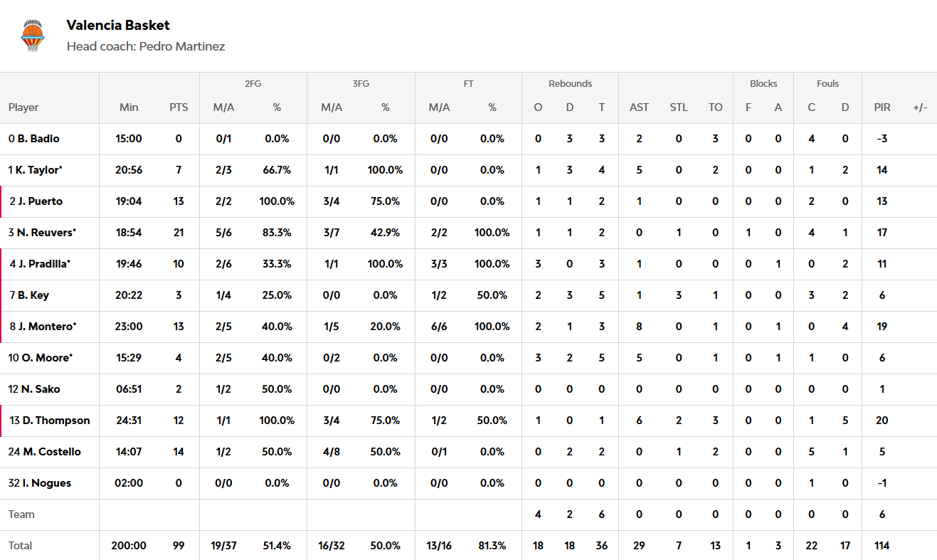The height and width of the screenshot is (560, 937).
Task: Click the Player column header
Action: [x=23, y=107]
